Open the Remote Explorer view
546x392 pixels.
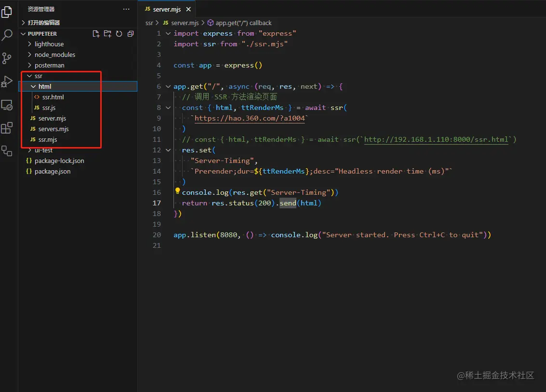[x=7, y=105]
